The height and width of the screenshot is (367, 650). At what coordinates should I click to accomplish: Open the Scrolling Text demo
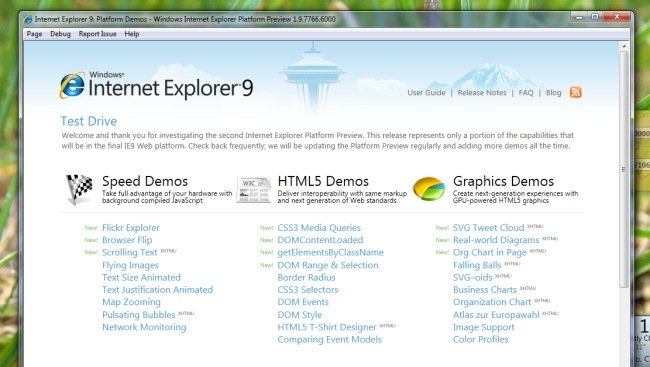click(129, 252)
